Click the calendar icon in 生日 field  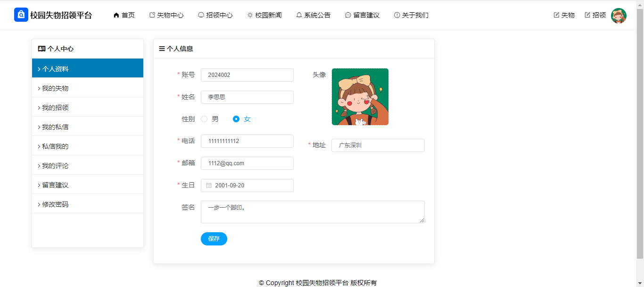coord(209,186)
